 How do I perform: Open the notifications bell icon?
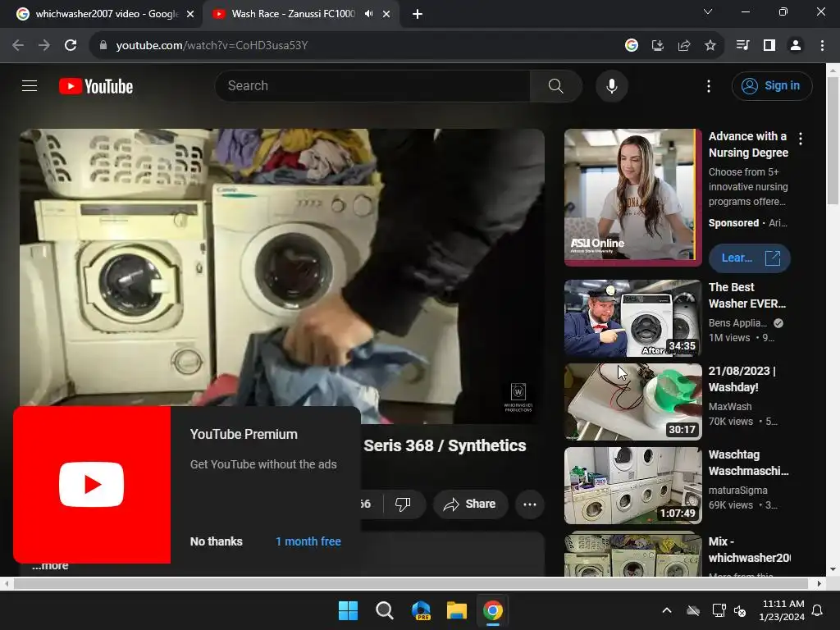click(x=818, y=610)
